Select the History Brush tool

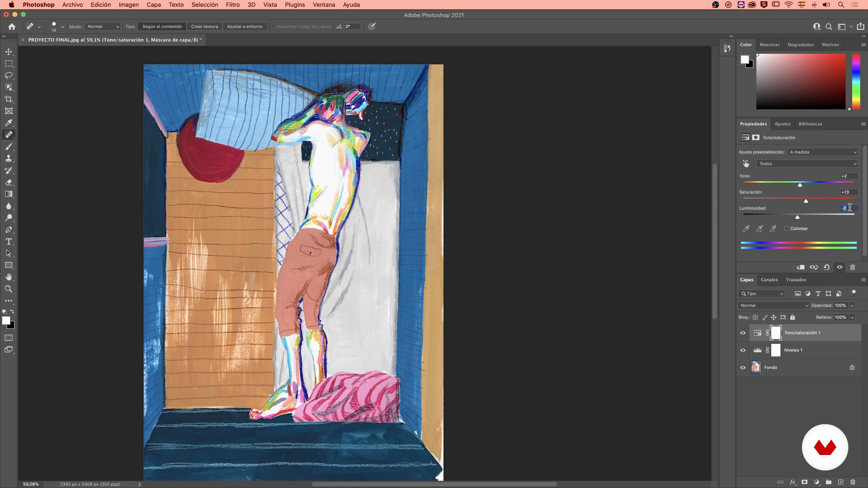(9, 170)
